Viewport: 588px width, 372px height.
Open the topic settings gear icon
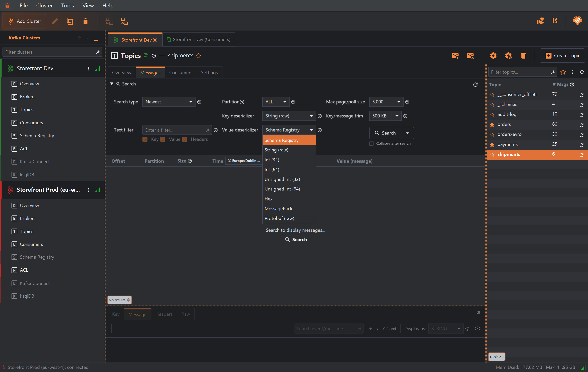point(493,56)
